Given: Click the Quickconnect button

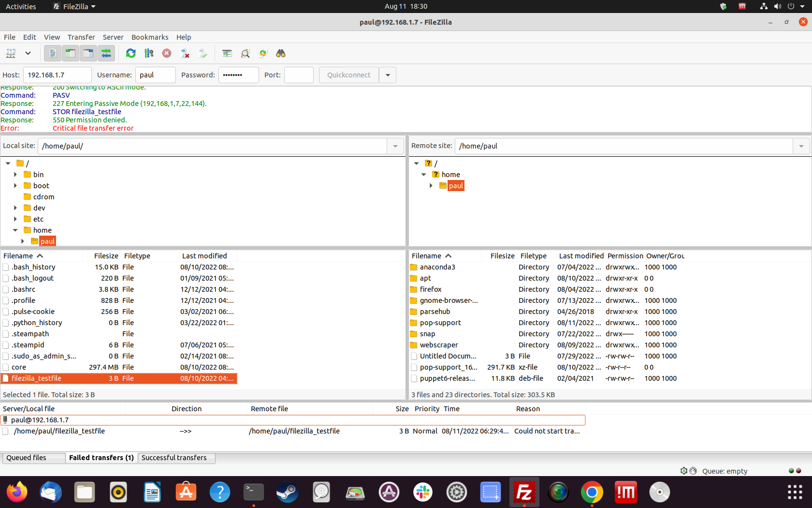Looking at the screenshot, I should tap(348, 75).
